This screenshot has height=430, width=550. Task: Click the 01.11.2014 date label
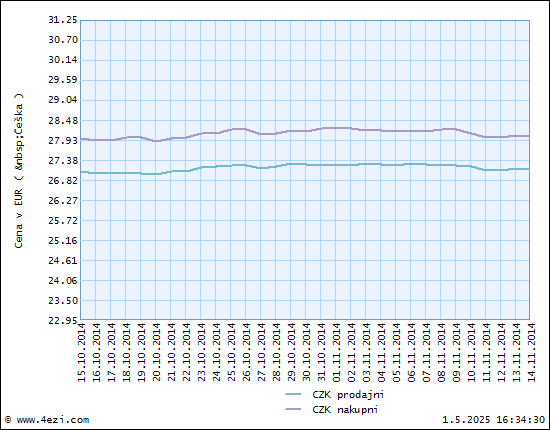click(x=336, y=352)
